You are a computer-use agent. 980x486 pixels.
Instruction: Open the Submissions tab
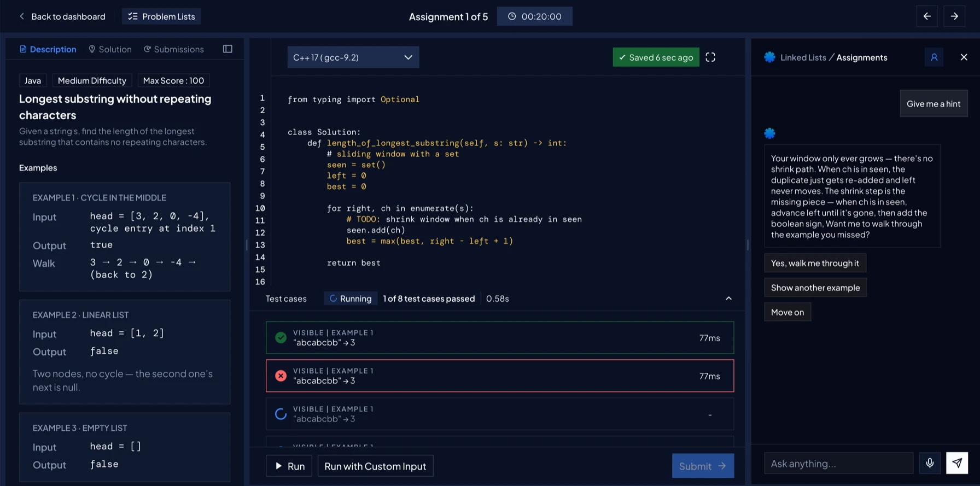click(173, 49)
